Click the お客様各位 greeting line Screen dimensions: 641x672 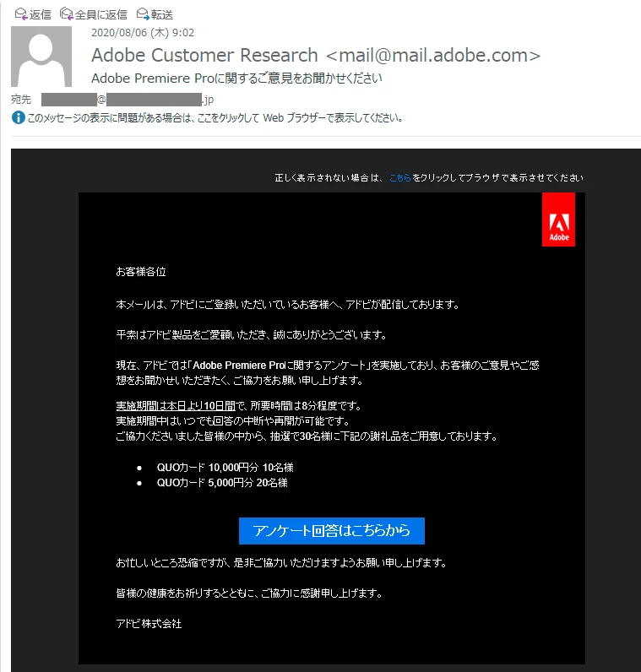click(x=141, y=272)
